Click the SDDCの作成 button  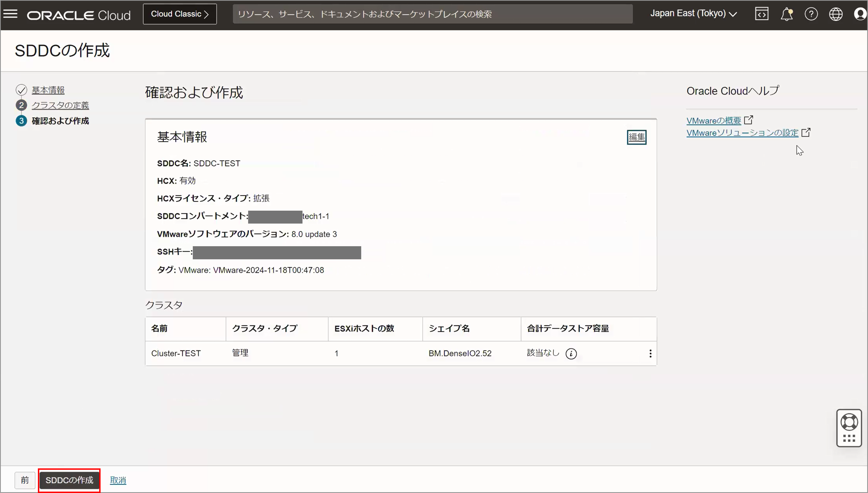[69, 480]
